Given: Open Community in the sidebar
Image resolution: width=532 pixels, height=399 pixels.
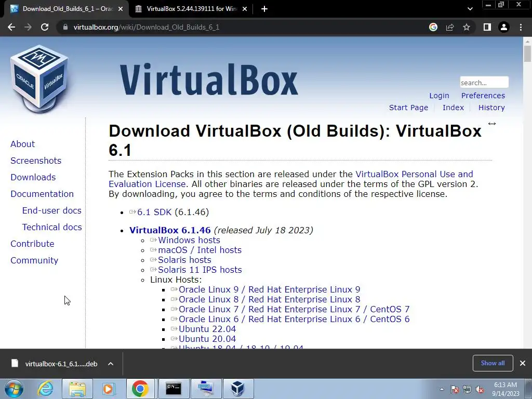Looking at the screenshot, I should [34, 260].
